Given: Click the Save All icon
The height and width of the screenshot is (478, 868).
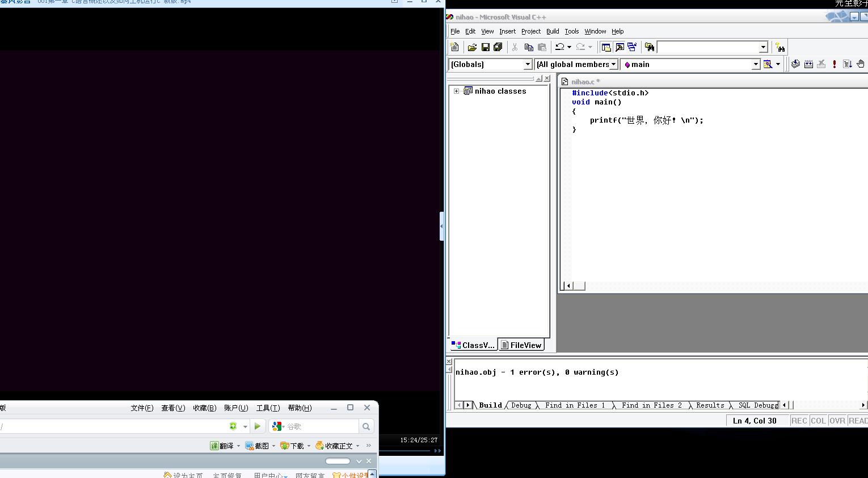Looking at the screenshot, I should coord(498,47).
